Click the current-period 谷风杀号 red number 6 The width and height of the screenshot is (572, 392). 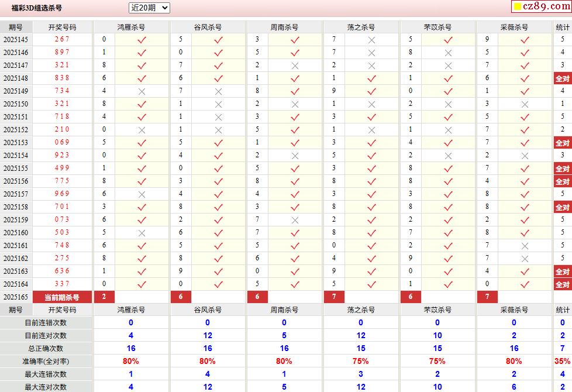coord(181,297)
